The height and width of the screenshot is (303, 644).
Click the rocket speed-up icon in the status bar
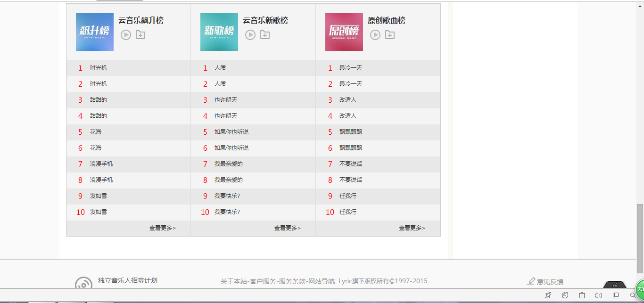[x=548, y=295]
